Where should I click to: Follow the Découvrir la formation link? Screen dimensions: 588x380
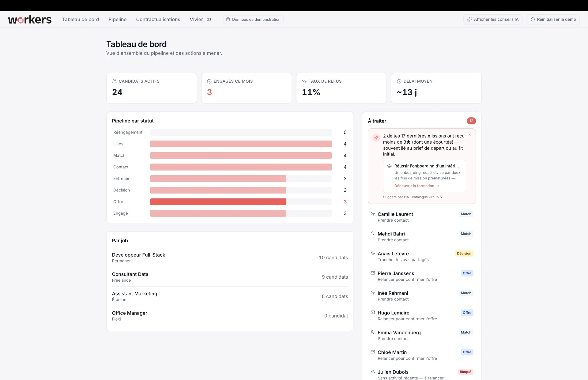click(417, 186)
